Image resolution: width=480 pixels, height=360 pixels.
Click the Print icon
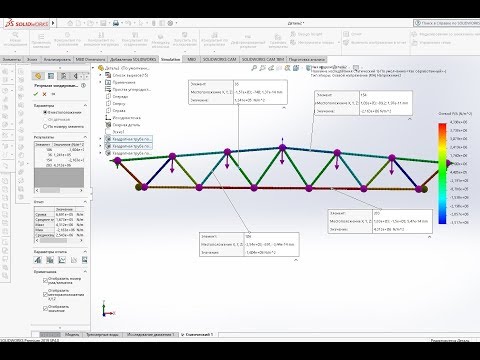(x=116, y=23)
